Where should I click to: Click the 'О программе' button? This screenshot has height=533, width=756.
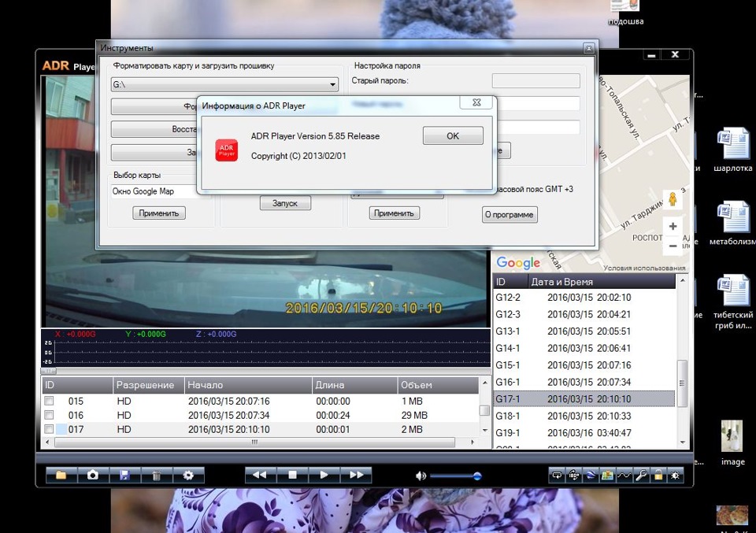(x=510, y=214)
